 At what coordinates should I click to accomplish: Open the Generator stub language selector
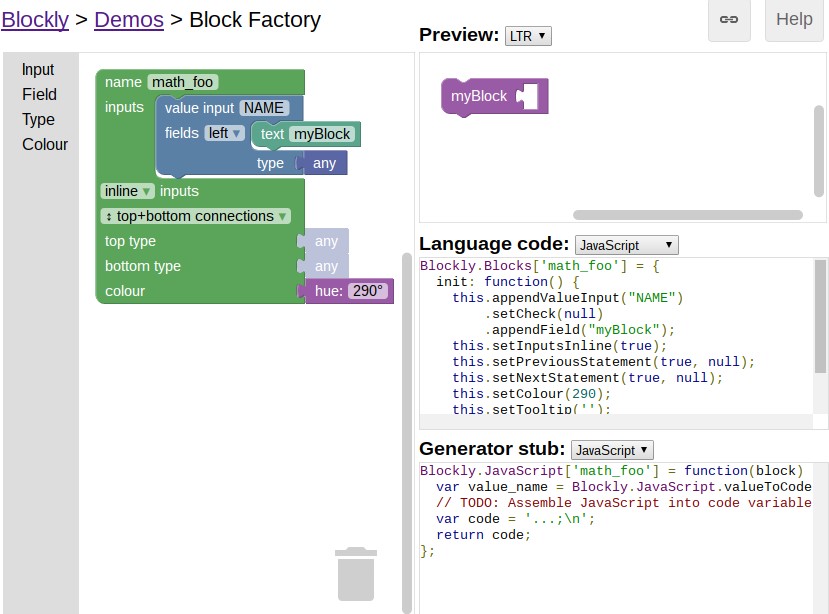tap(611, 449)
